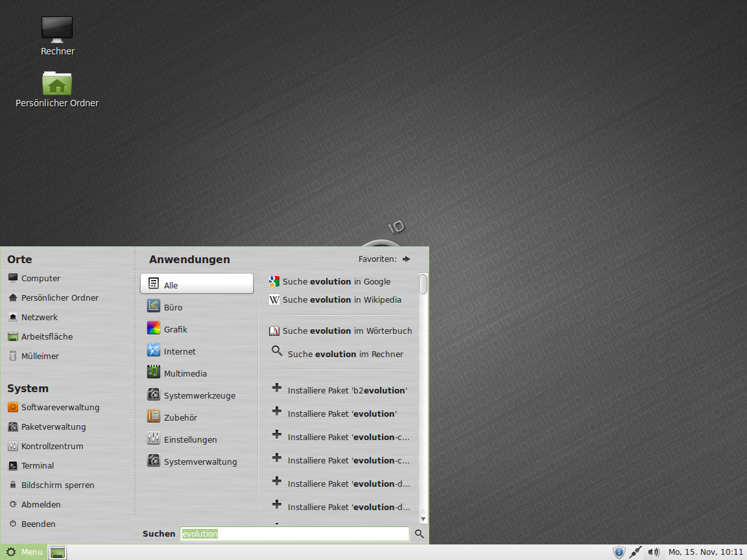Open the Persönlicher Ordner desktop folder icon

(57, 84)
